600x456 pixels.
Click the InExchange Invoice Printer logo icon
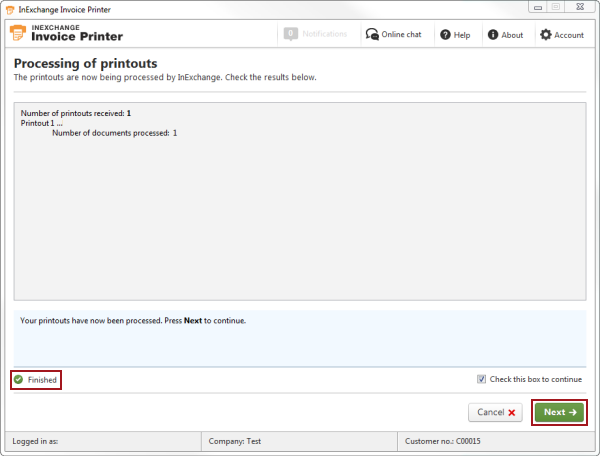(x=18, y=33)
